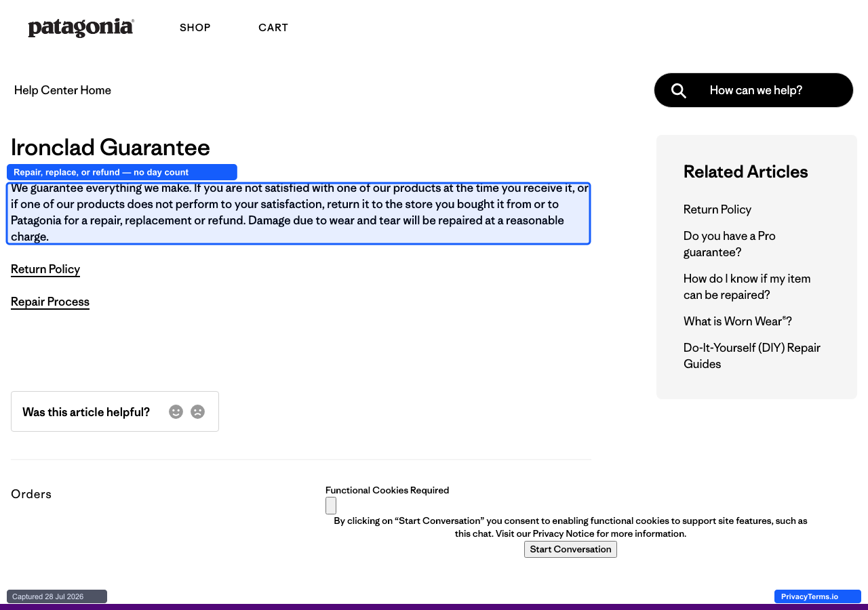This screenshot has height=610, width=868.
Task: Click the Related Articles heading
Action: pyautogui.click(x=746, y=171)
